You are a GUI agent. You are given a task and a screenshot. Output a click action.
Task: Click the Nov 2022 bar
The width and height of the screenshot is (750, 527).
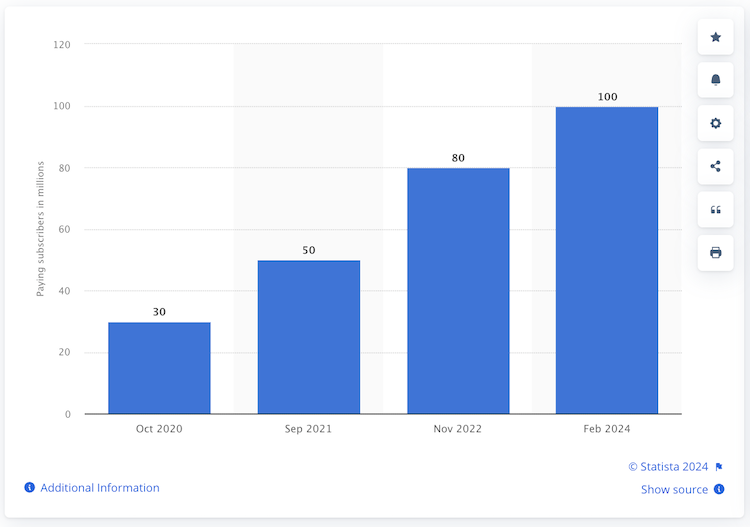(x=458, y=291)
